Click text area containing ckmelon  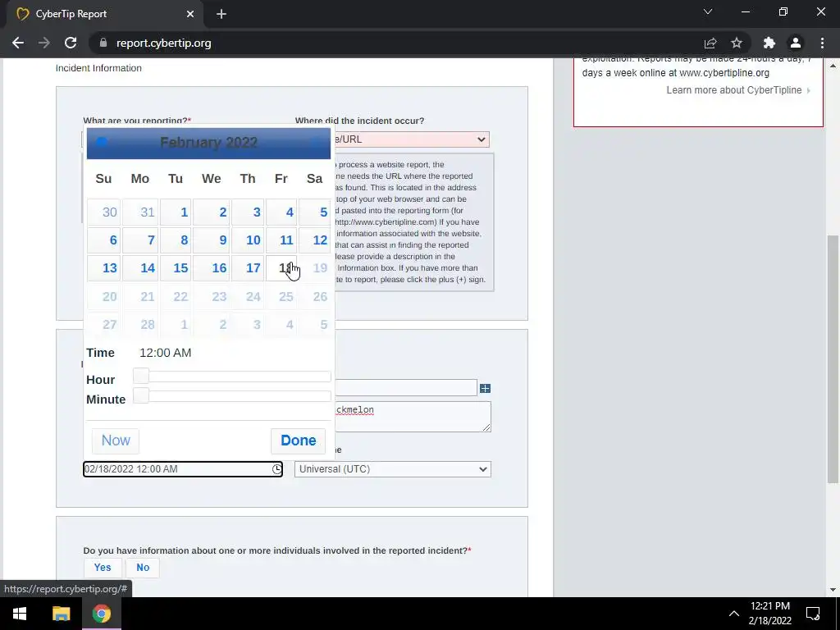[413, 417]
